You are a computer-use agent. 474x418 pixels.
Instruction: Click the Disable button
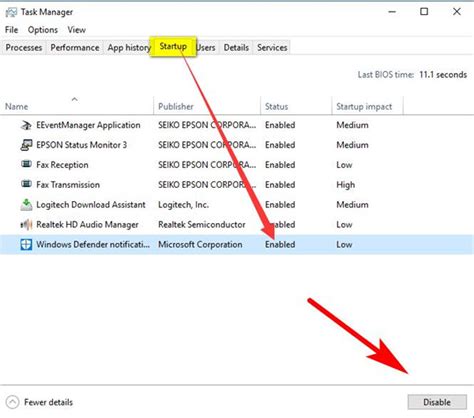tap(437, 402)
